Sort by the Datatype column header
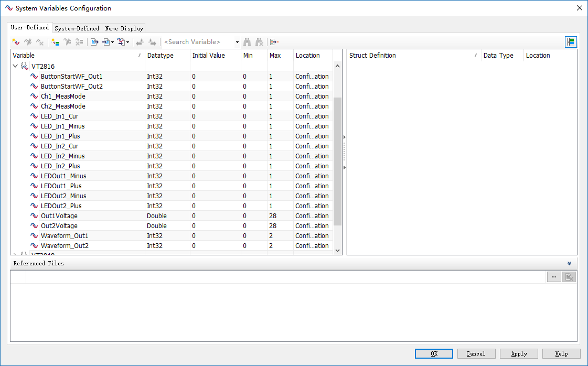This screenshot has height=366, width=588. [x=167, y=55]
